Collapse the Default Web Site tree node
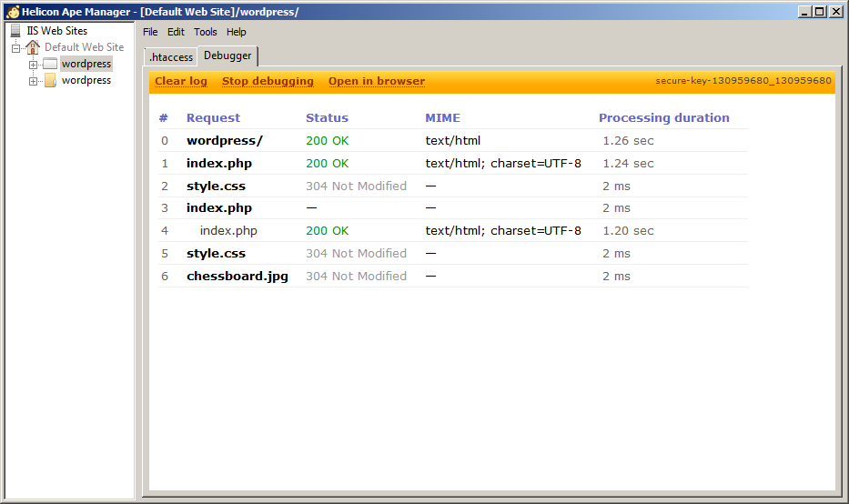 [15, 47]
